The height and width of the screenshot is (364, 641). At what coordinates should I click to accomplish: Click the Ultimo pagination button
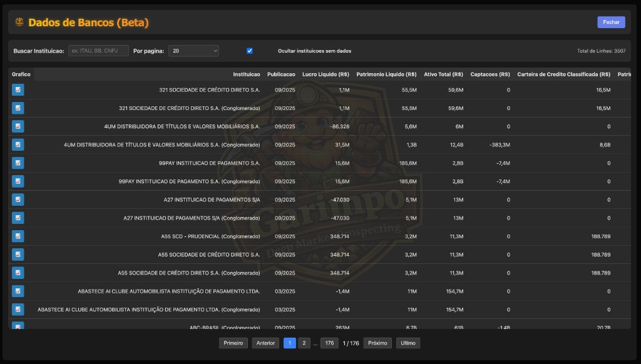[408, 343]
